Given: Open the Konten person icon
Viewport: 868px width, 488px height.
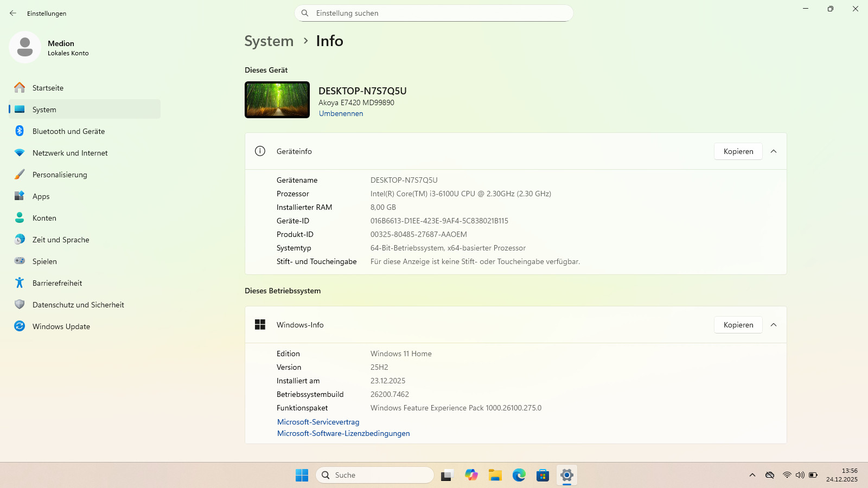Looking at the screenshot, I should [x=20, y=217].
